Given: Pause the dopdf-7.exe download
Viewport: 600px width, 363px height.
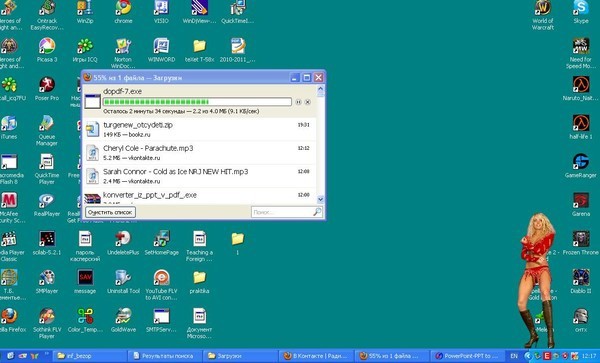Looking at the screenshot, I should (298, 102).
